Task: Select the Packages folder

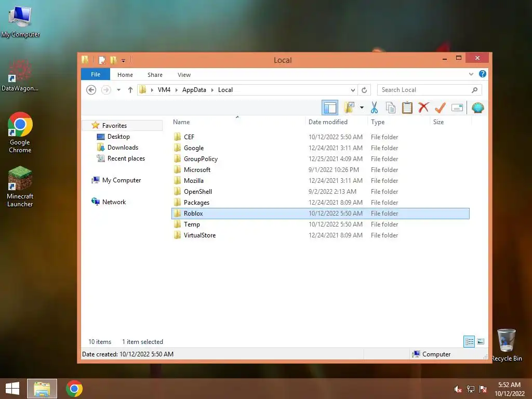Action: [320, 203]
